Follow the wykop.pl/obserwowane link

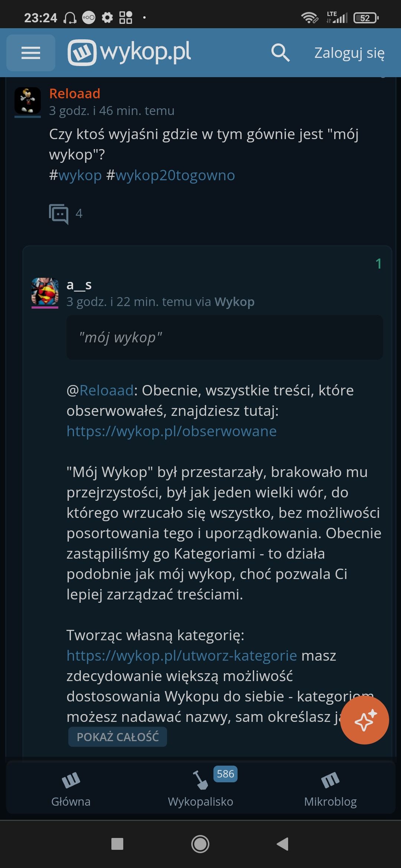[x=172, y=431]
